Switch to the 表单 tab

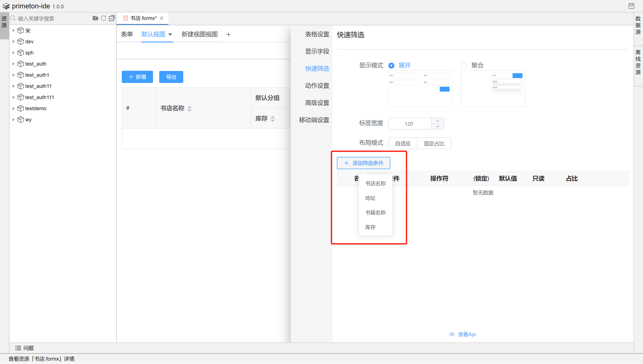[x=127, y=34]
